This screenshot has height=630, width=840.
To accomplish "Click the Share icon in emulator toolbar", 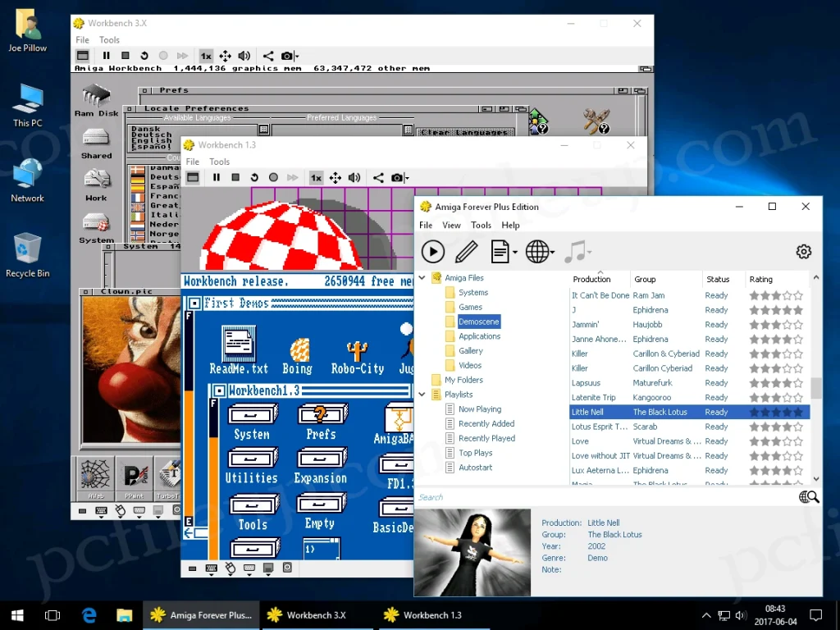I will [268, 56].
